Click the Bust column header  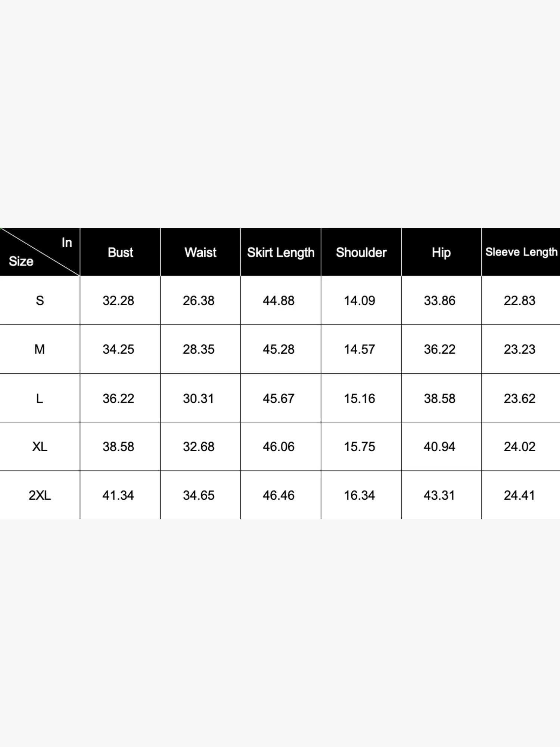coord(120,252)
